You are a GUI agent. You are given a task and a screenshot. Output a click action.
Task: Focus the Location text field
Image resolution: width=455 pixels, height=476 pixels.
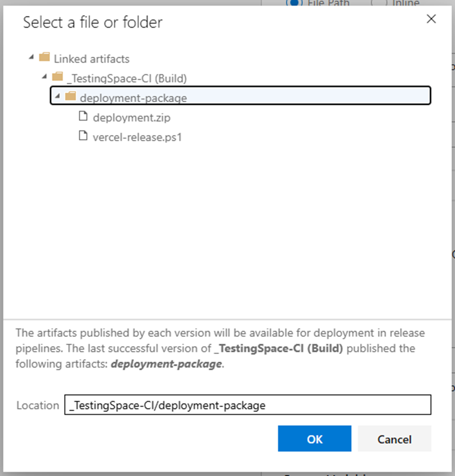[x=248, y=405]
